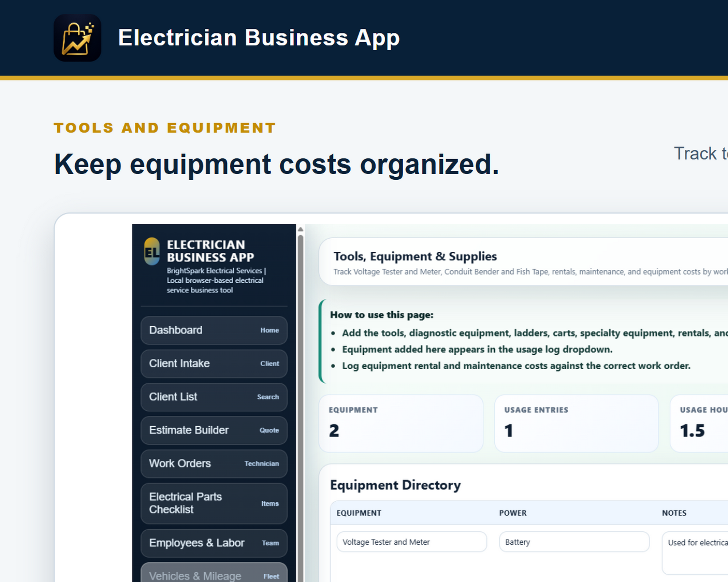Click the equipment notes text box
This screenshot has width=728, height=582.
coord(695,553)
